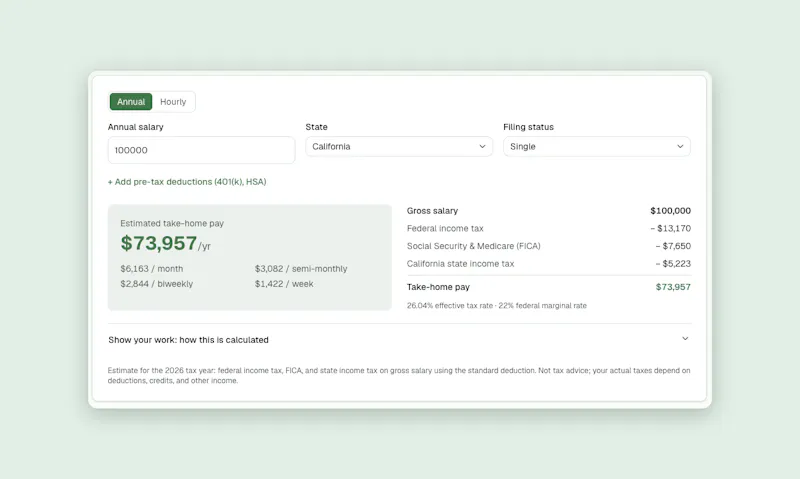Click 'Social Security & Medicare (FICA)' label
Image resolution: width=800 pixels, height=479 pixels.
(473, 246)
